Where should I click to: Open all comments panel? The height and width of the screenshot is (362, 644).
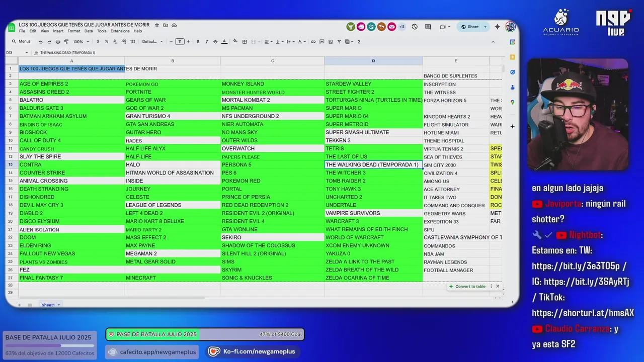coord(428,27)
